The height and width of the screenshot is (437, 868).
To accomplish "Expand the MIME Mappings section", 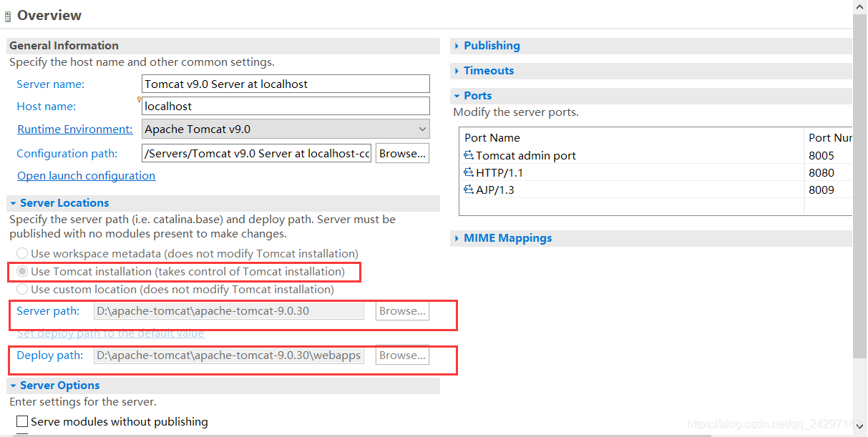I will [x=457, y=238].
